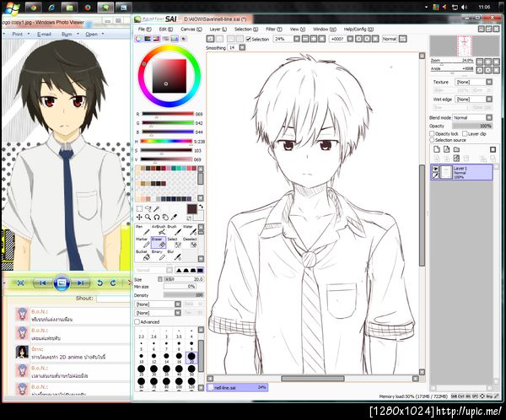This screenshot has height=420, width=506.
Task: Open the Help/Config menu
Action: point(358,29)
